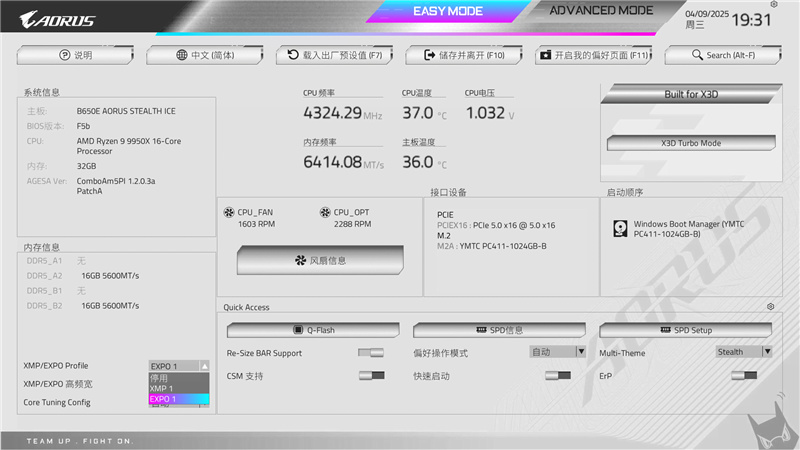The height and width of the screenshot is (450, 800).
Task: Click PCIEX16 PCIe 5.0 x16 entry
Action: 496,225
